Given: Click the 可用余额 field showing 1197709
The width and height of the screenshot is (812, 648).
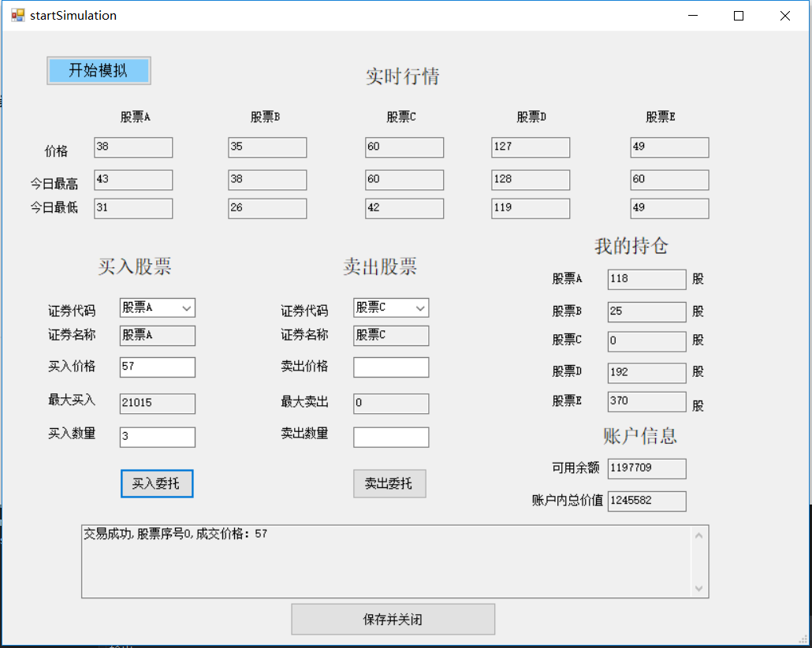Looking at the screenshot, I should [x=646, y=468].
